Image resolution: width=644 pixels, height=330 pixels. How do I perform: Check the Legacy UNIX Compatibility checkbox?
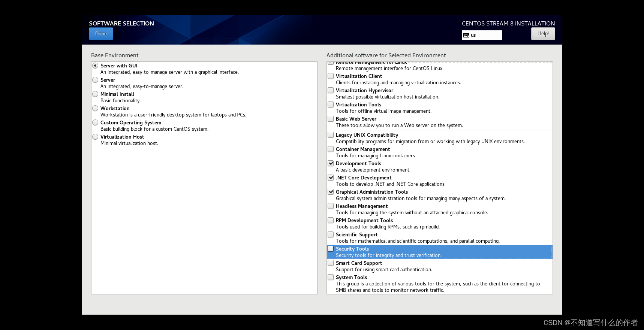(331, 135)
